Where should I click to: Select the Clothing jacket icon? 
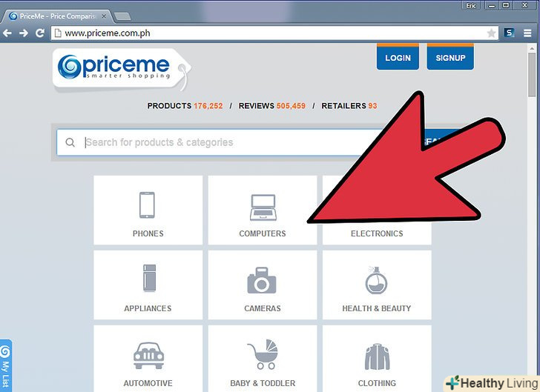[377, 356]
